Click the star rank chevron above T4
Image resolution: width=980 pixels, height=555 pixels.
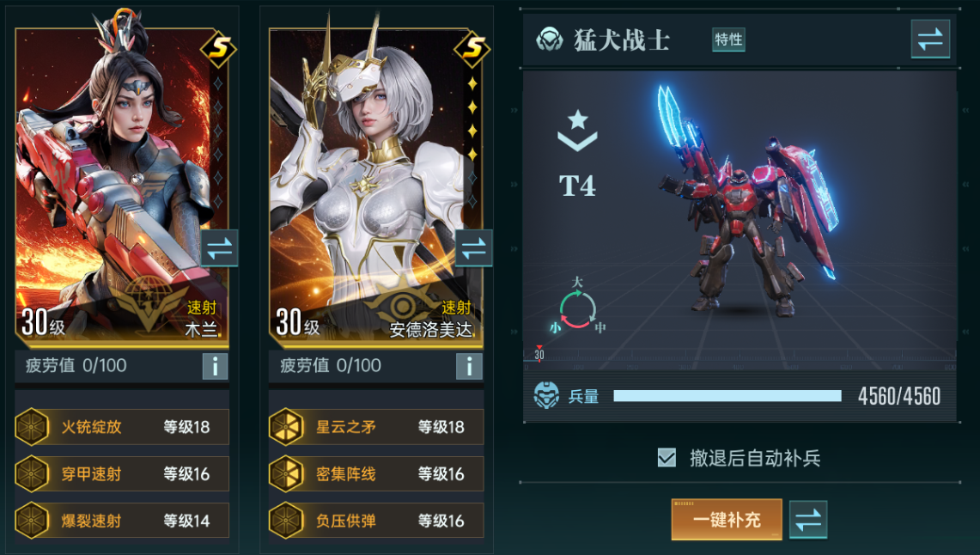pyautogui.click(x=577, y=130)
